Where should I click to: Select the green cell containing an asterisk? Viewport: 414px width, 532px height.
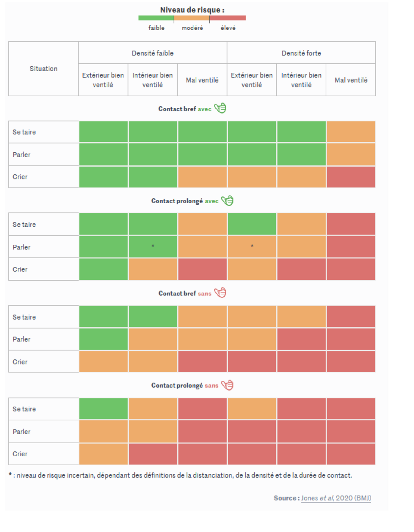point(153,247)
